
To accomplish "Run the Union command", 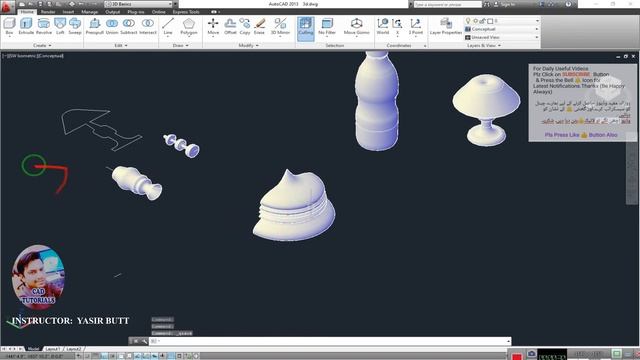I will coord(112,26).
